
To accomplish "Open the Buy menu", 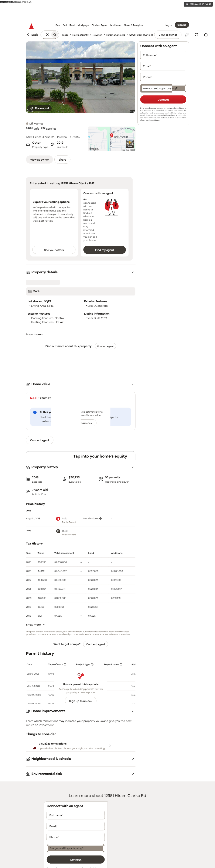I will coord(58,25).
